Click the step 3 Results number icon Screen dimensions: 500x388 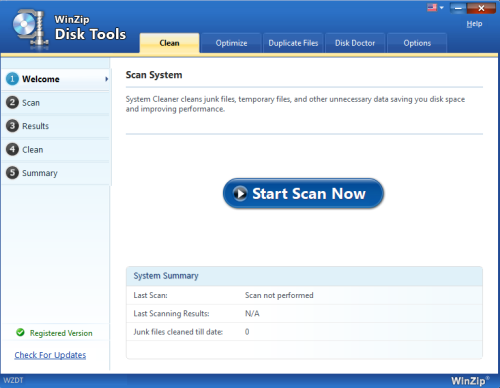pyautogui.click(x=12, y=126)
